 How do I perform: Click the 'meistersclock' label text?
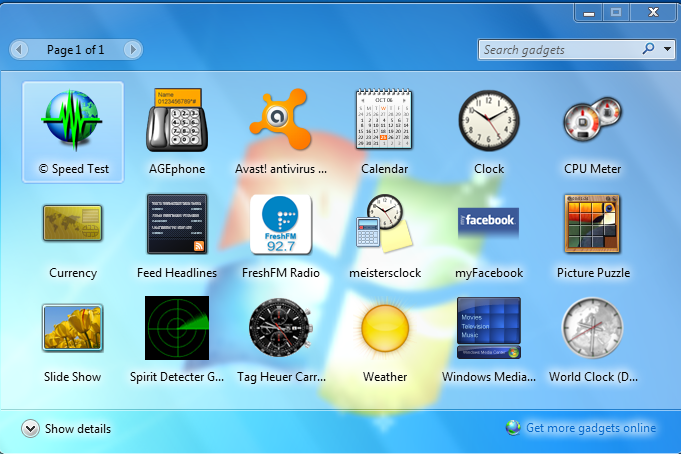385,273
